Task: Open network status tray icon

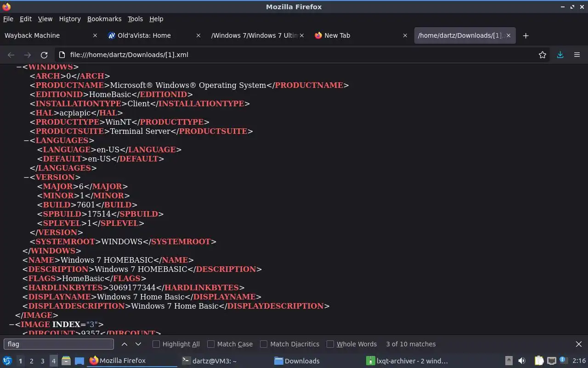Action: tap(552, 361)
